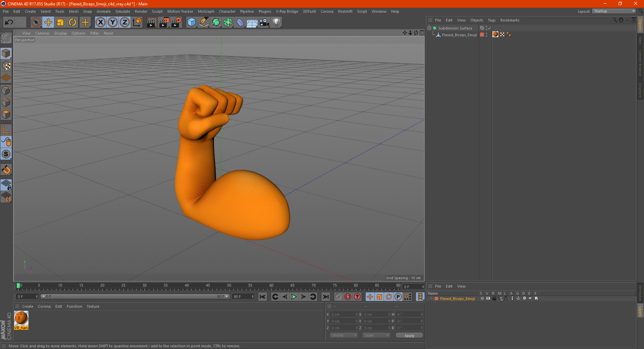Activate the Rotate tool in toolbar

[x=72, y=22]
